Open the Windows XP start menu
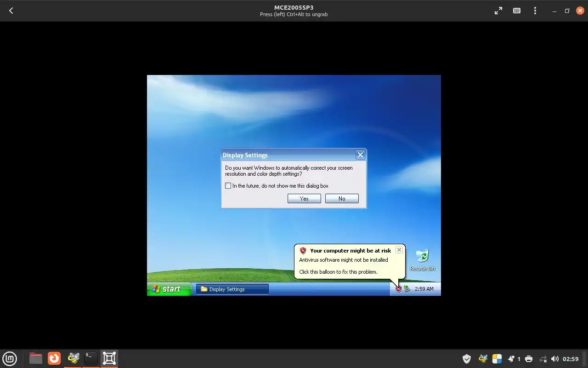 tap(169, 289)
